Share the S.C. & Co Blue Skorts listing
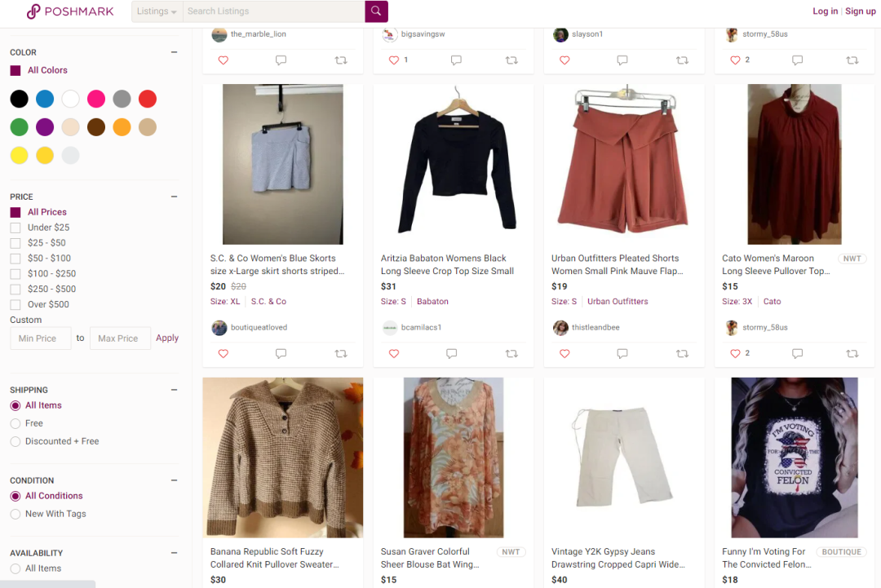 341,353
